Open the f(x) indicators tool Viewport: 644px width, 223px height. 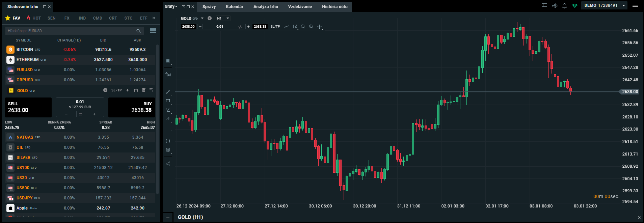pos(168,74)
